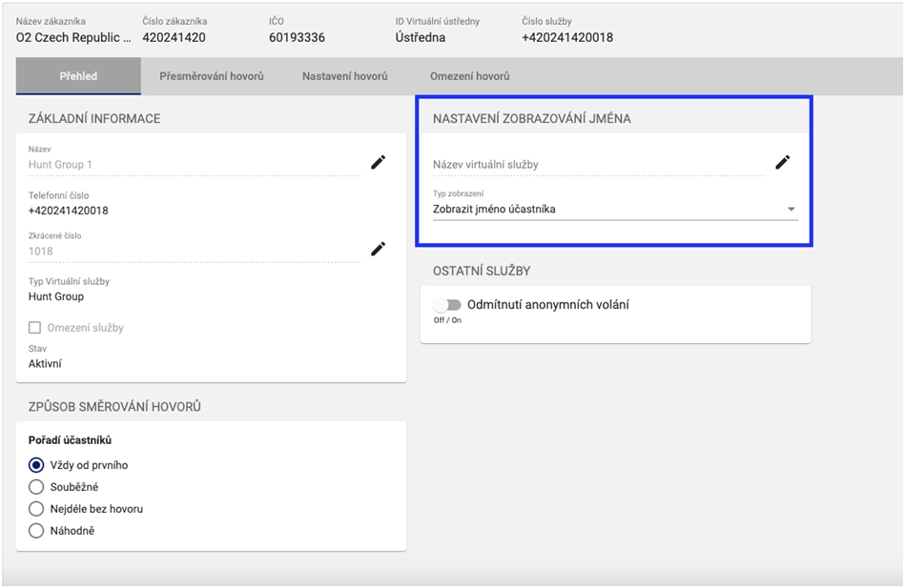Edit Název virtuální služby via pencil icon
This screenshot has width=905, height=588.
click(x=782, y=163)
